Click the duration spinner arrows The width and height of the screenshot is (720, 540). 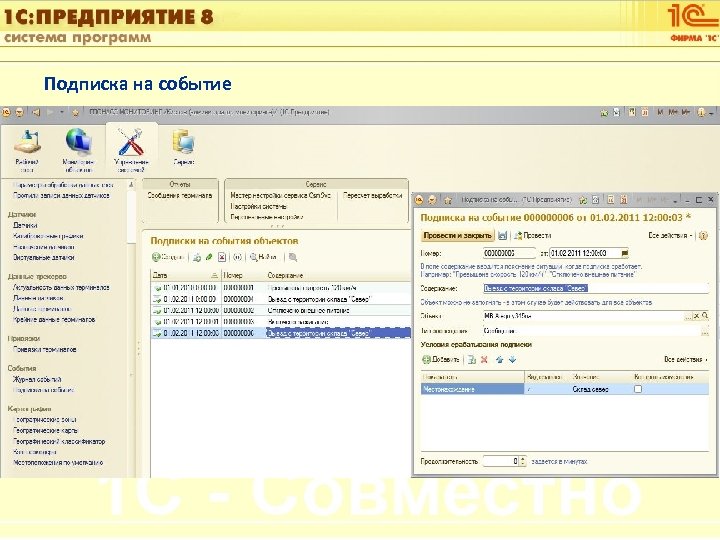523,461
